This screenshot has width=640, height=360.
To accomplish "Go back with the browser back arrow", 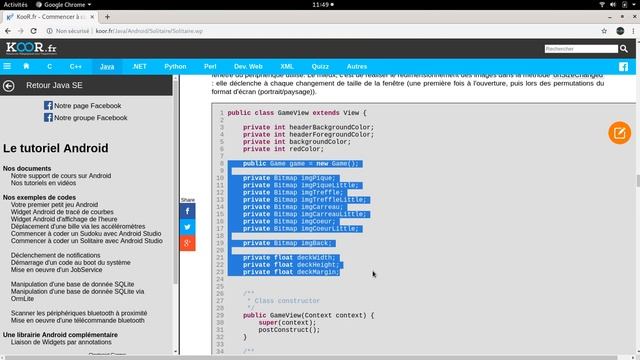I will pos(8,31).
